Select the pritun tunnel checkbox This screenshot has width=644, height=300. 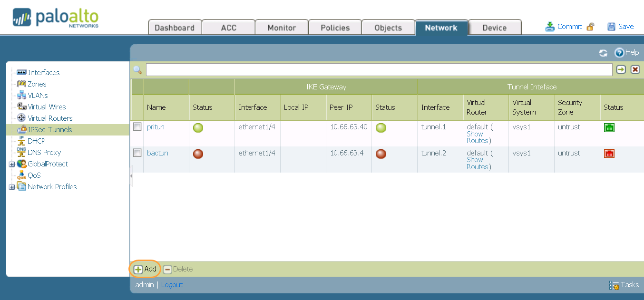(137, 127)
